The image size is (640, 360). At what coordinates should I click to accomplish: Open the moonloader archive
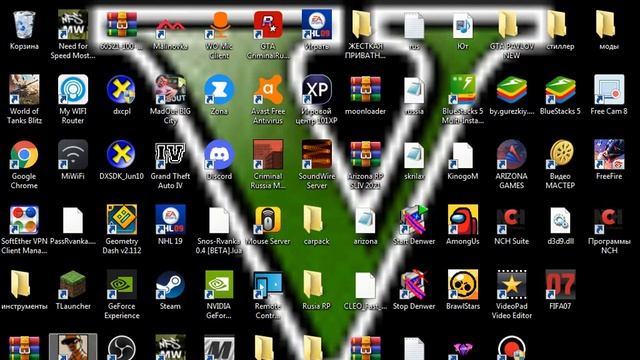pyautogui.click(x=365, y=90)
